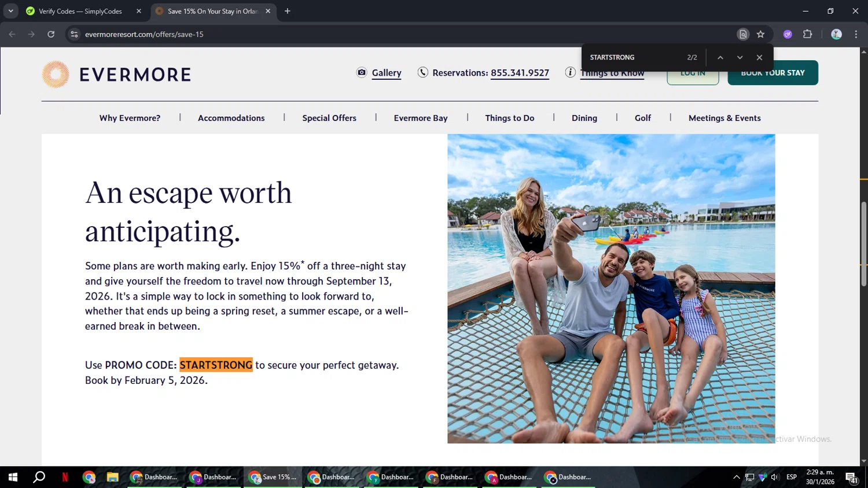Screen dimensions: 868x488
Task: Open the ESP language selector
Action: [x=792, y=477]
